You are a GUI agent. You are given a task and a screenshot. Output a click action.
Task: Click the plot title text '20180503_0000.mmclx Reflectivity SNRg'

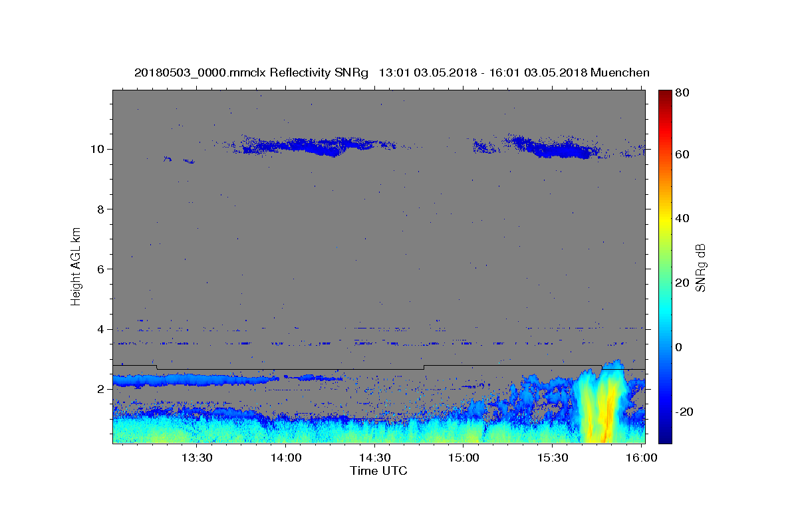(251, 72)
